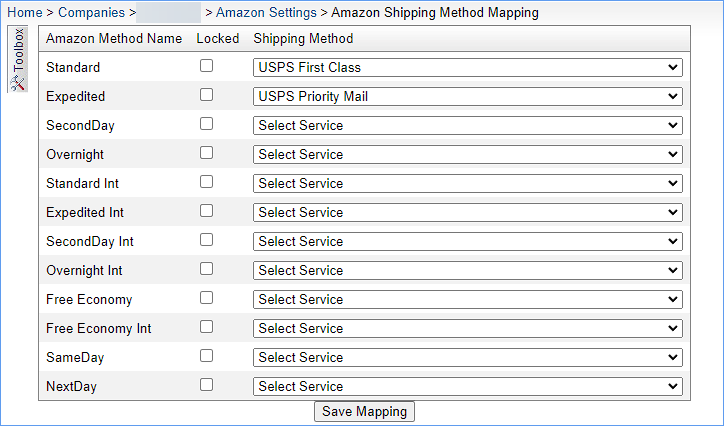Viewport: 724px width, 426px height.
Task: Open SecondDay Select Service dropdown
Action: (468, 126)
